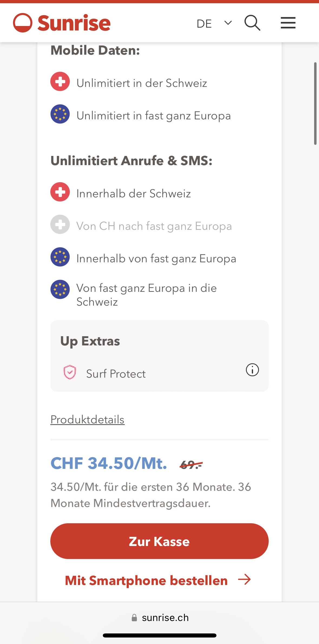Viewport: 319px width, 644px height.
Task: Show Surf Protect info icon
Action: coord(252,370)
